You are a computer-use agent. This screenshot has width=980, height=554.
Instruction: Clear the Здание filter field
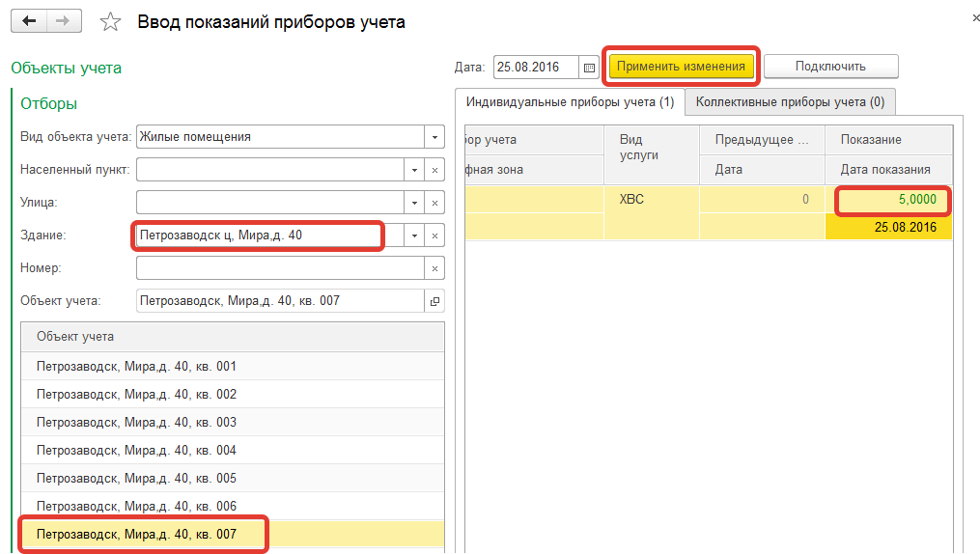point(434,235)
